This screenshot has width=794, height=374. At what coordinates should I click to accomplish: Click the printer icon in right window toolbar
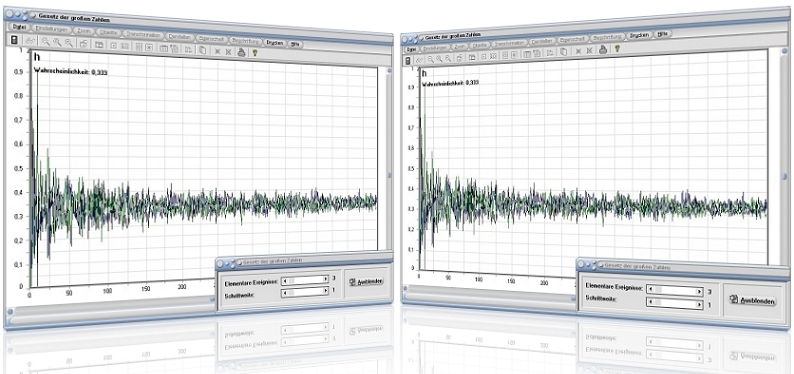[x=603, y=50]
